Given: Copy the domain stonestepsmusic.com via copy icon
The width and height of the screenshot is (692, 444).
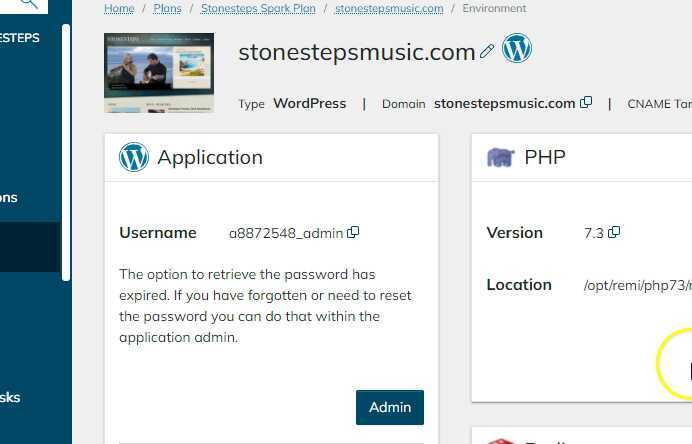Looking at the screenshot, I should pos(586,103).
